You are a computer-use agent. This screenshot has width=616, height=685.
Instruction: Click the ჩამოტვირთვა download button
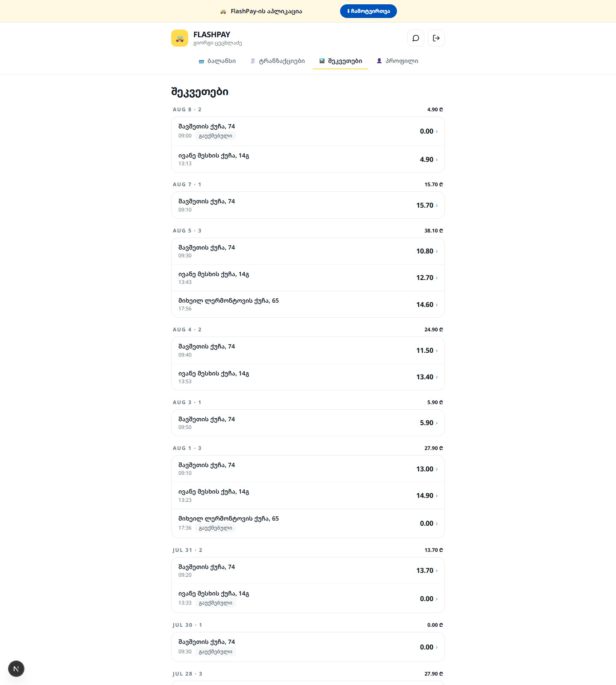pyautogui.click(x=368, y=11)
